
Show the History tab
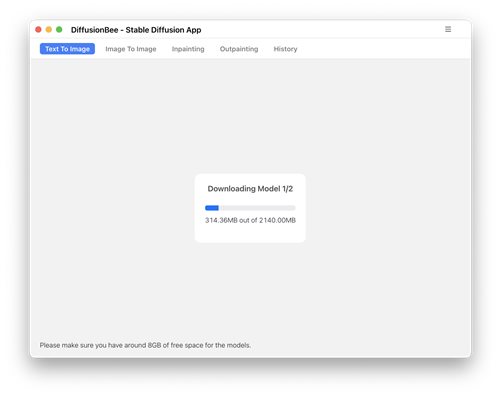285,49
